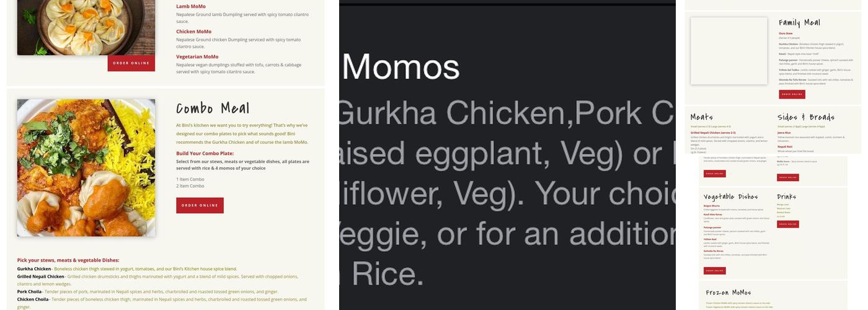Screen dimensions: 868x310
Task: Select the 1 Item Combo option
Action: click(x=190, y=179)
